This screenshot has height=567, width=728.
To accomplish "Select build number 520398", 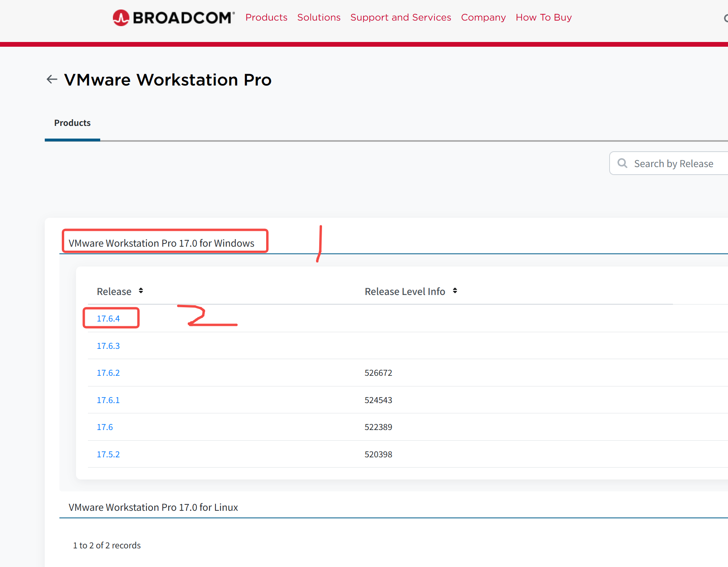I will click(378, 455).
